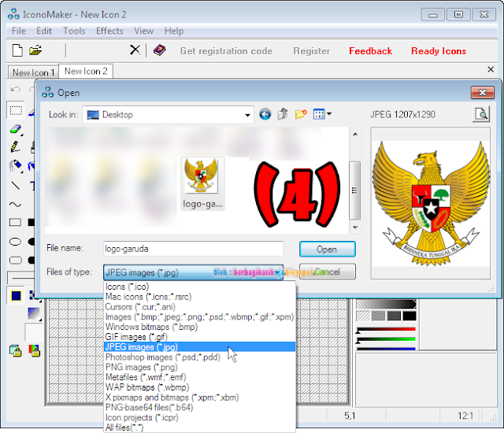Click the Register link
This screenshot has height=433, width=504.
click(311, 50)
